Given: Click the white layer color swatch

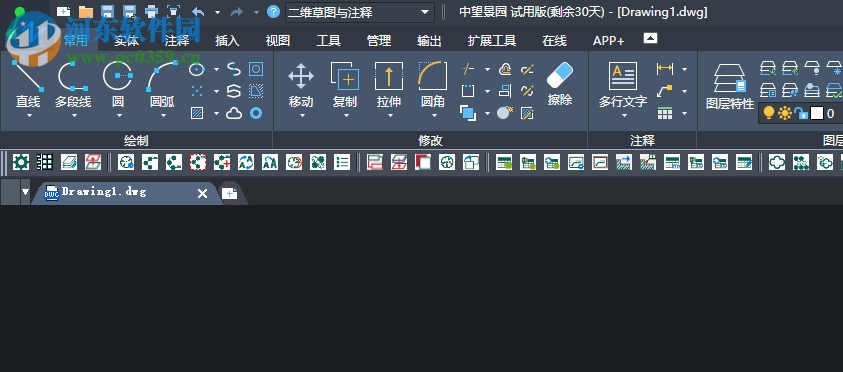Looking at the screenshot, I should pyautogui.click(x=817, y=113).
